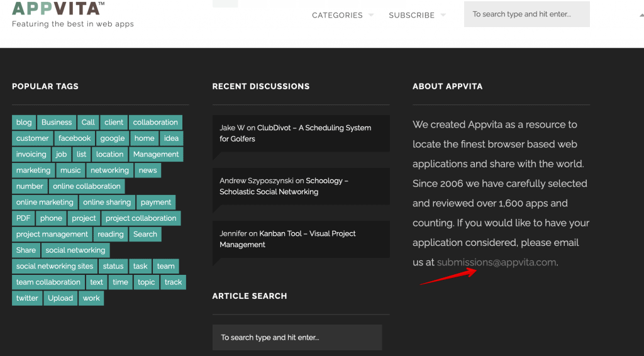Open the Subscribe menu
Viewport: 644px width, 356px height.
coord(411,15)
